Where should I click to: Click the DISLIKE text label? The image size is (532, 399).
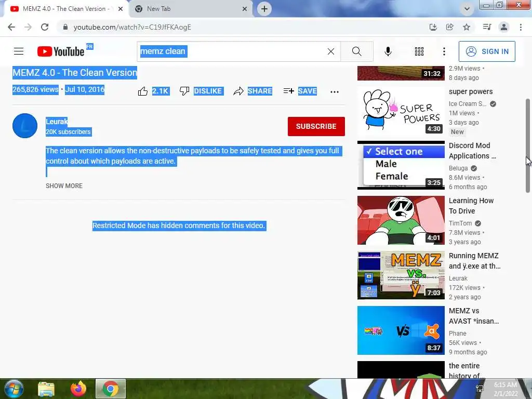(x=208, y=91)
